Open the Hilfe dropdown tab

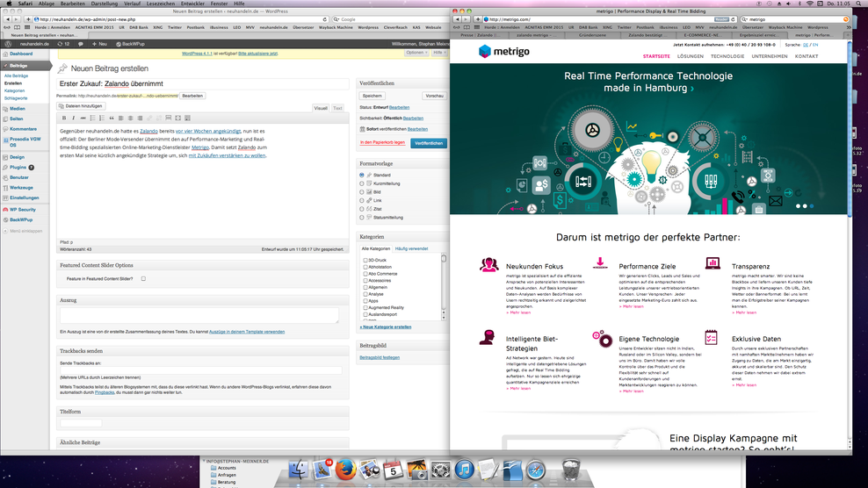[x=439, y=53]
